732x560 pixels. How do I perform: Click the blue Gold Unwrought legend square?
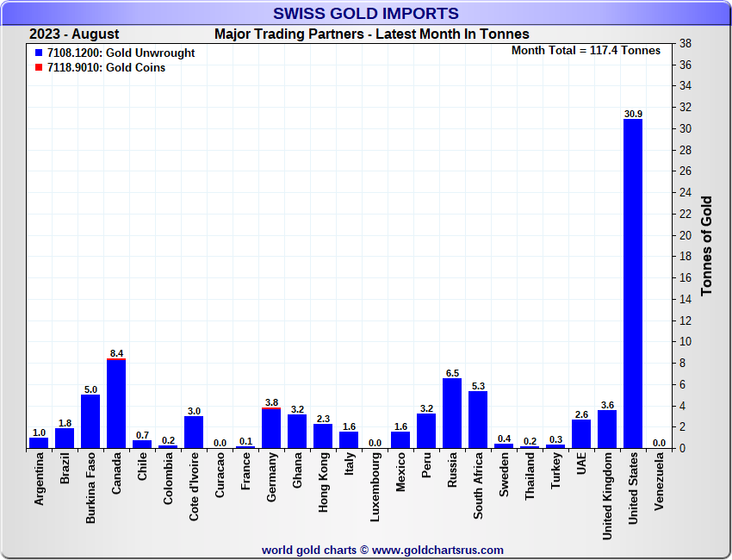click(39, 53)
